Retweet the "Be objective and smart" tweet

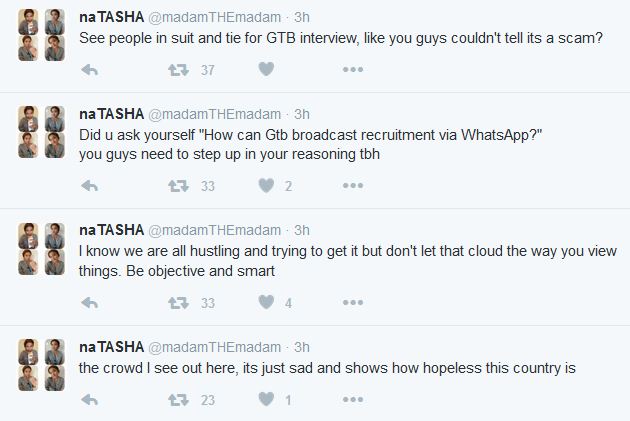(x=180, y=303)
